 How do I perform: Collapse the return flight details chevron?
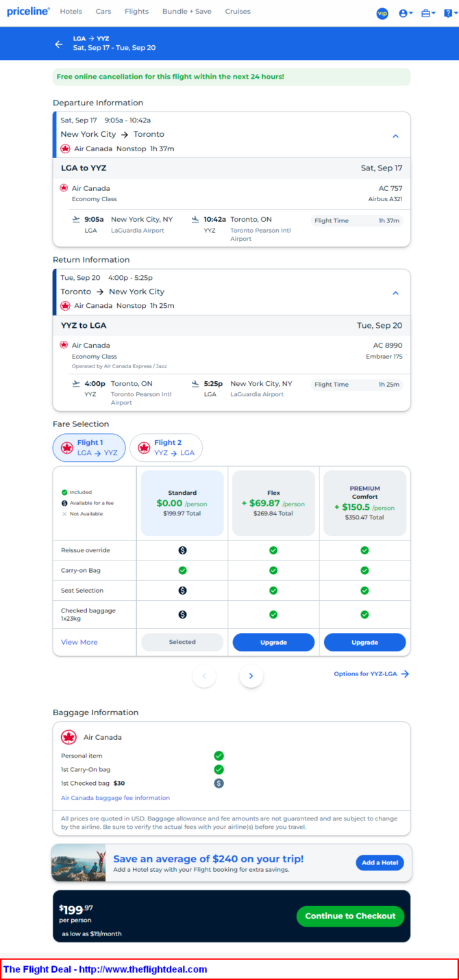point(395,293)
